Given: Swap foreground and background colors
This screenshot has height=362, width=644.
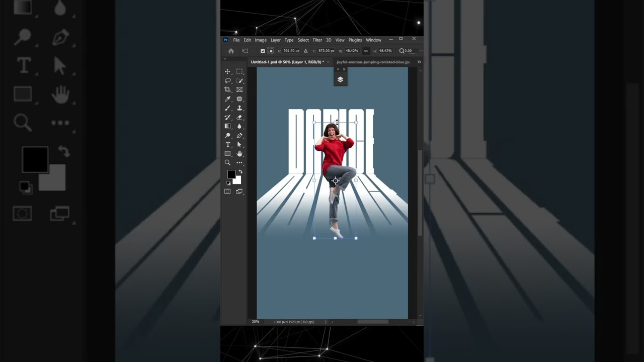Looking at the screenshot, I should click(240, 172).
